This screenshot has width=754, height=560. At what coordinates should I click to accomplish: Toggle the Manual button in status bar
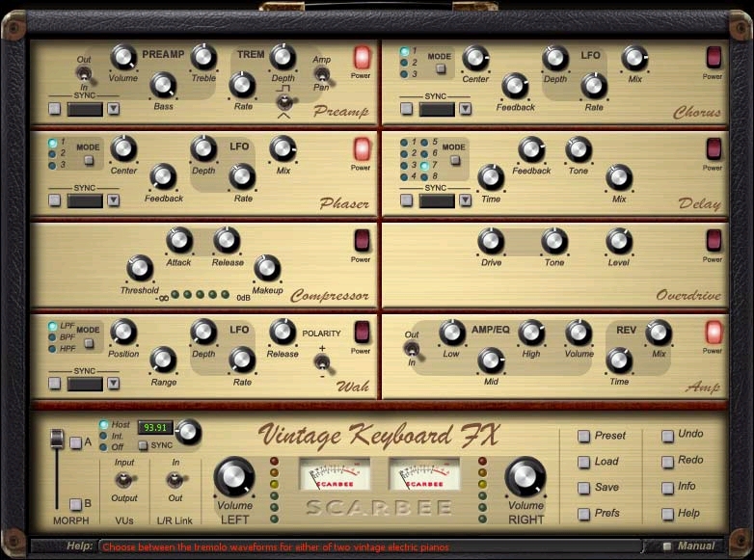tap(666, 547)
